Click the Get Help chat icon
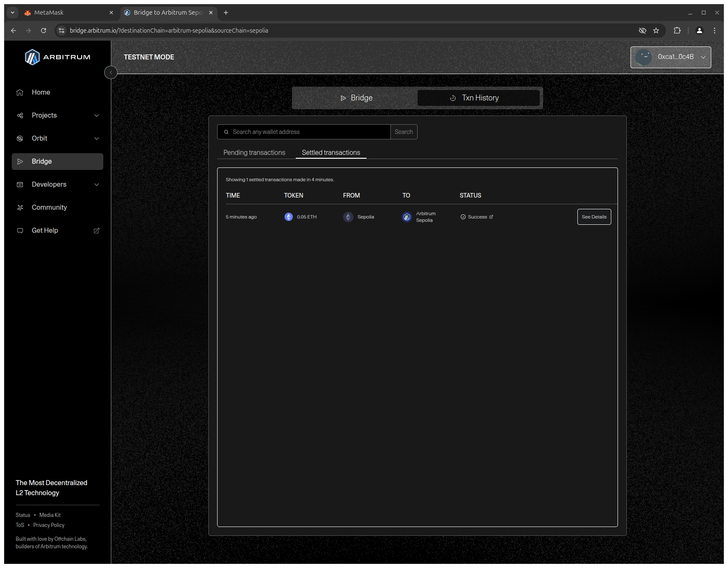This screenshot has height=568, width=728. click(x=20, y=231)
